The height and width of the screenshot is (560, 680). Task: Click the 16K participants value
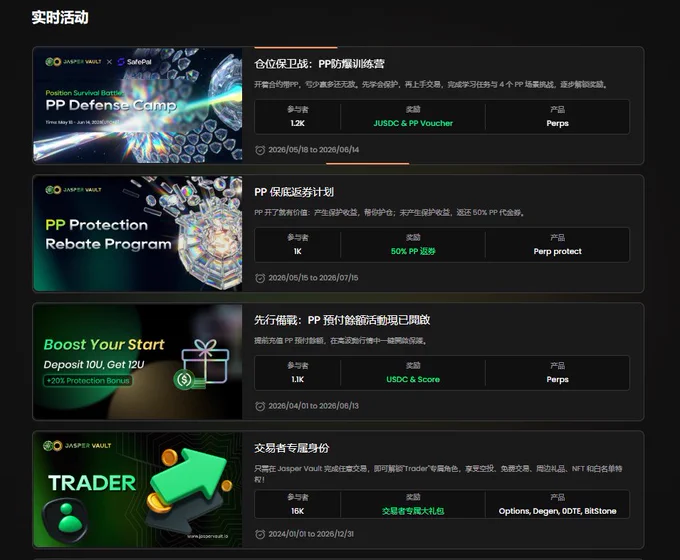pyautogui.click(x=298, y=511)
